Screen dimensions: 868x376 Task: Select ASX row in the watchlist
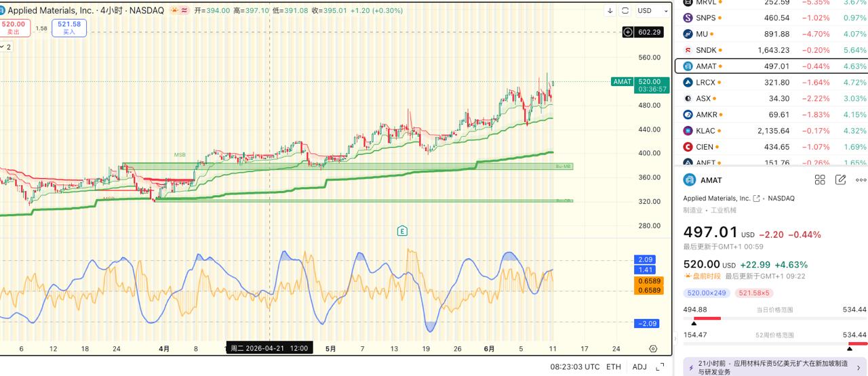pyautogui.click(x=771, y=99)
